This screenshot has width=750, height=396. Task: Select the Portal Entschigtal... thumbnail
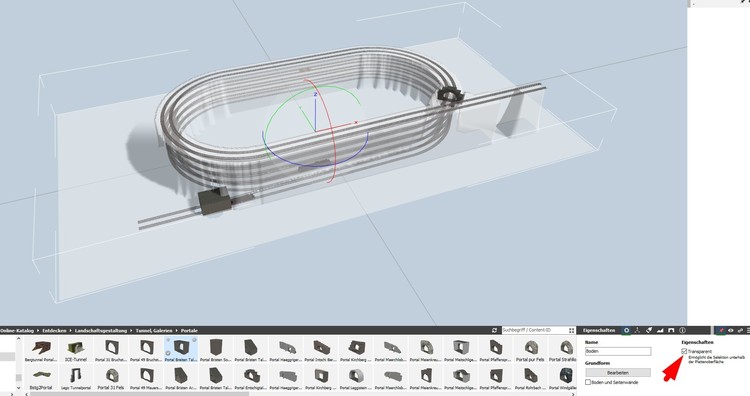click(251, 378)
